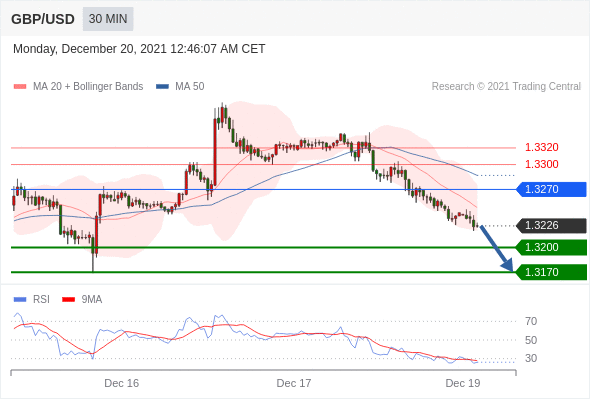The height and width of the screenshot is (400, 590).
Task: Click the 1.3300 resistance label
Action: [x=541, y=164]
